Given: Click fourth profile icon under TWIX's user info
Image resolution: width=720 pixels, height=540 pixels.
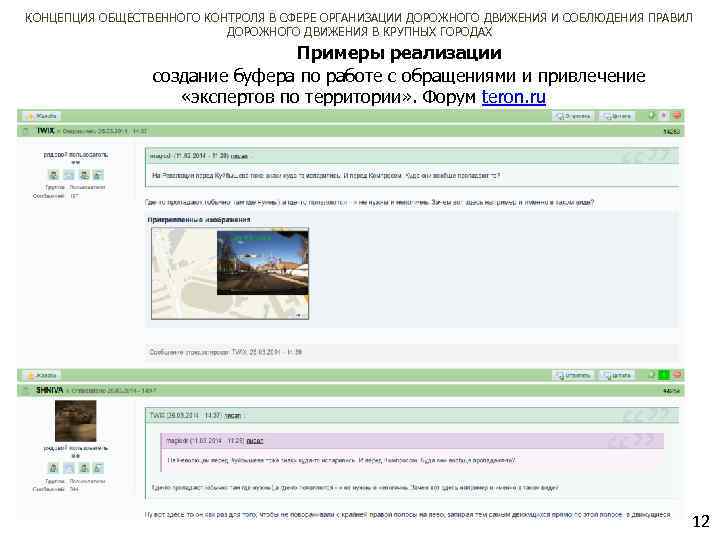Looking at the screenshot, I should point(98,175).
